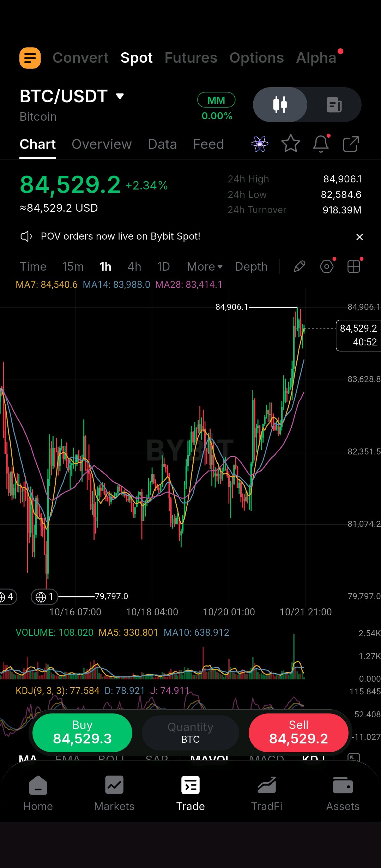Tap the green Buy 84,529.3 button
The height and width of the screenshot is (868, 381).
pyautogui.click(x=82, y=733)
